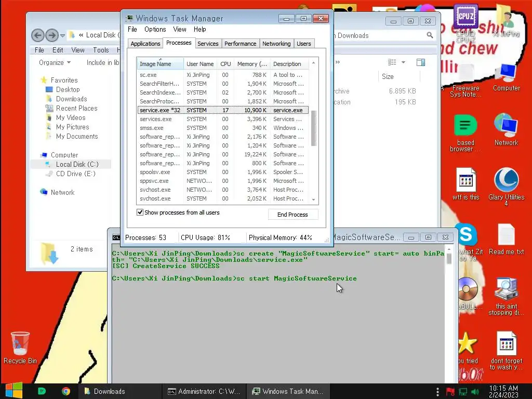Viewport: 532px width, 399px height.
Task: Open Task Manager Options menu
Action: coord(155,29)
